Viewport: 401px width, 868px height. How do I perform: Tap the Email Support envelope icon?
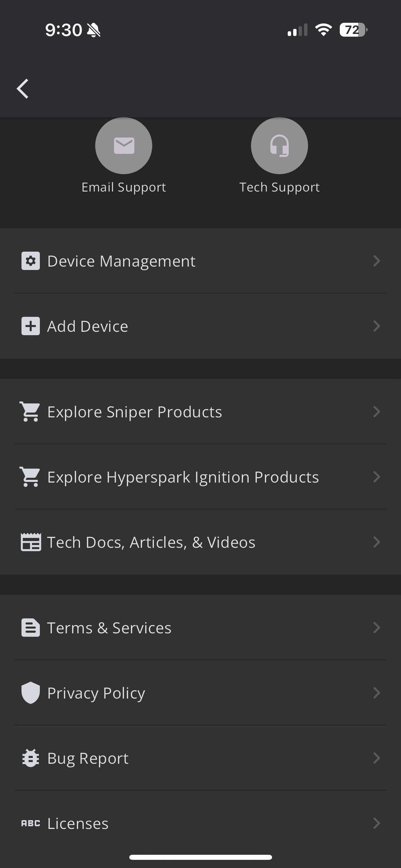(x=123, y=146)
